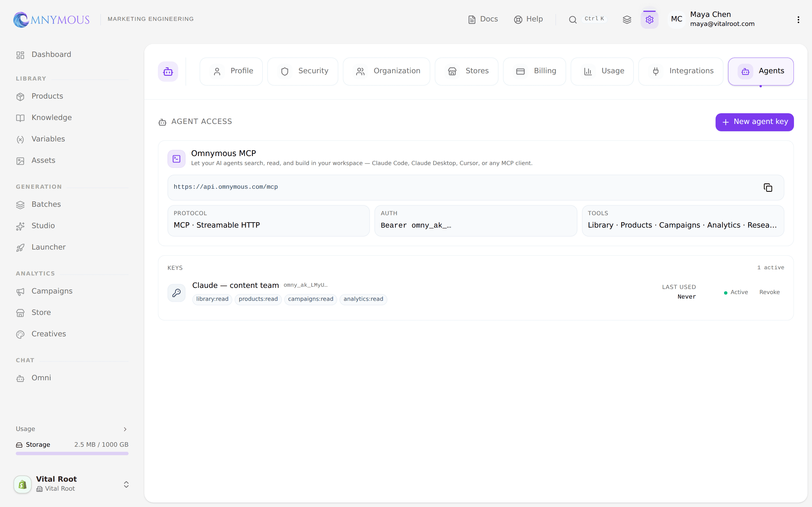The image size is (812, 507).
Task: Switch to the Integrations tab
Action: [x=680, y=72]
